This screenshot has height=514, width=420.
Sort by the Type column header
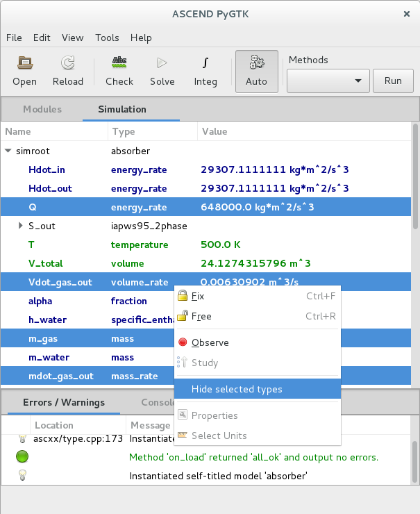coord(153,131)
